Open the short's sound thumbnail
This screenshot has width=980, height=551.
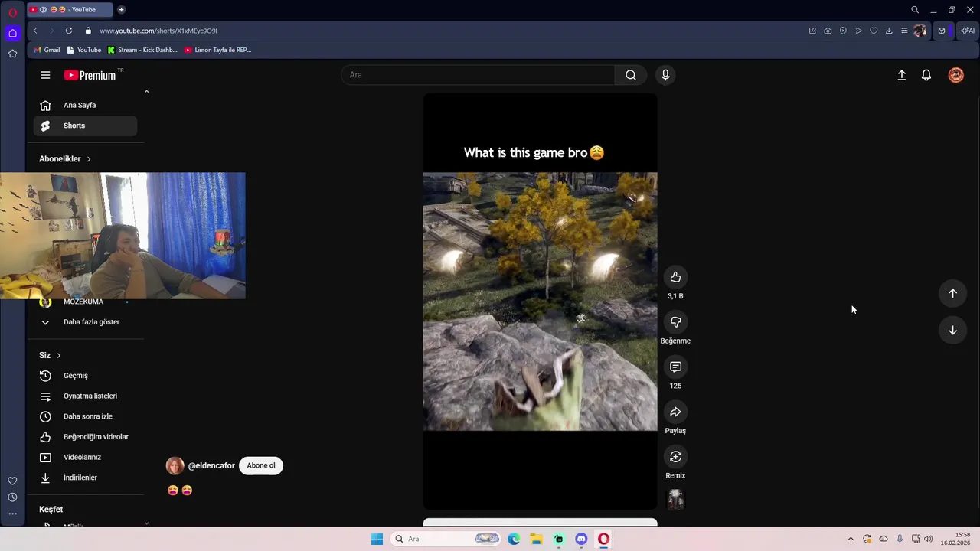[x=675, y=500]
